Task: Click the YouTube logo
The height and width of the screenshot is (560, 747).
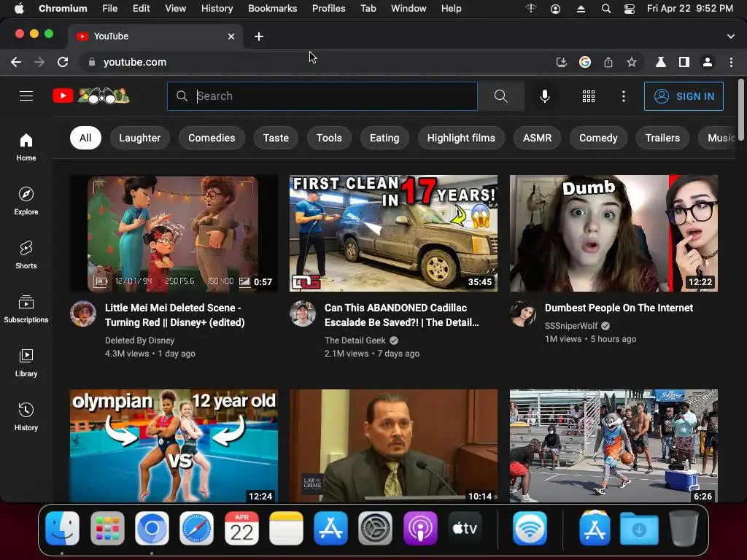Action: click(x=91, y=96)
